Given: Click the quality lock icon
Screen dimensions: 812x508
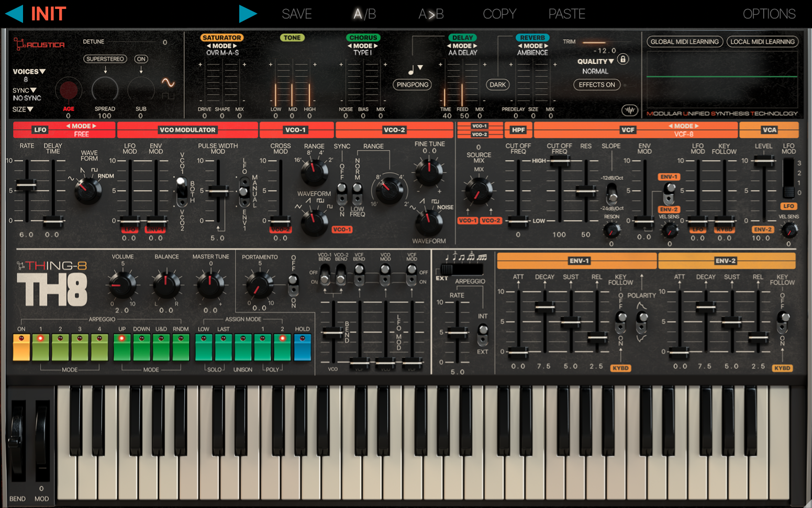Looking at the screenshot, I should click(x=623, y=59).
